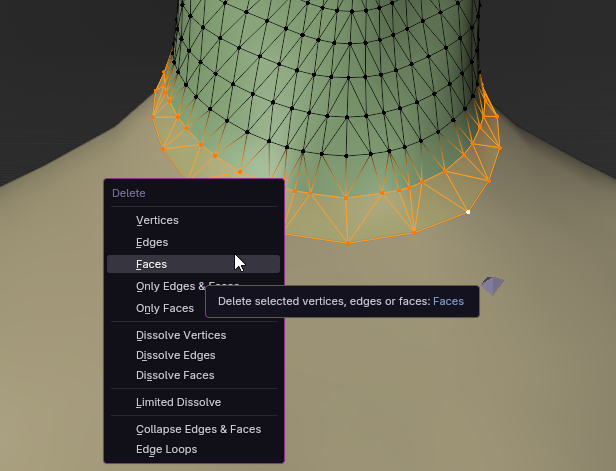Viewport: 616px width, 471px height.
Task: Select Dissolve Faces entry
Action: tap(193, 376)
